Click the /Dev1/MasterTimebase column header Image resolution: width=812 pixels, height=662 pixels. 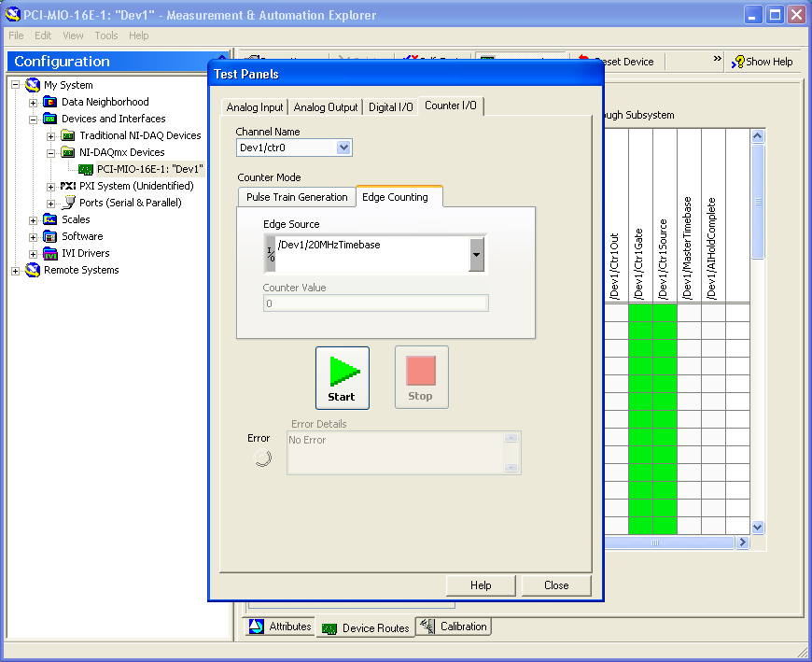coord(689,216)
